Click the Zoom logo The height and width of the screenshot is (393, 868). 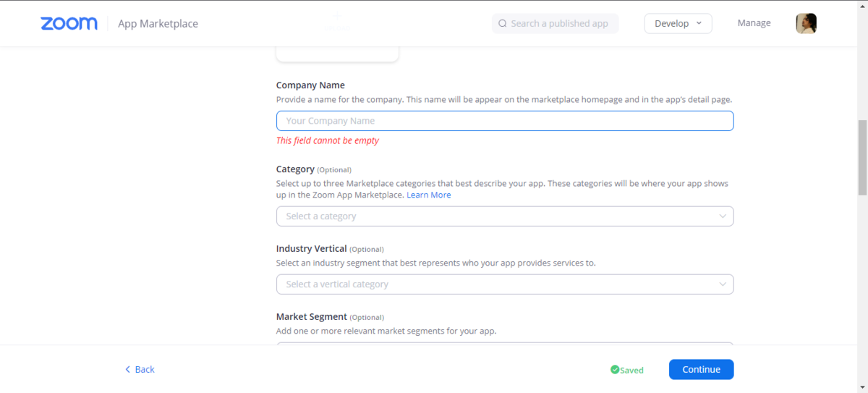[69, 23]
